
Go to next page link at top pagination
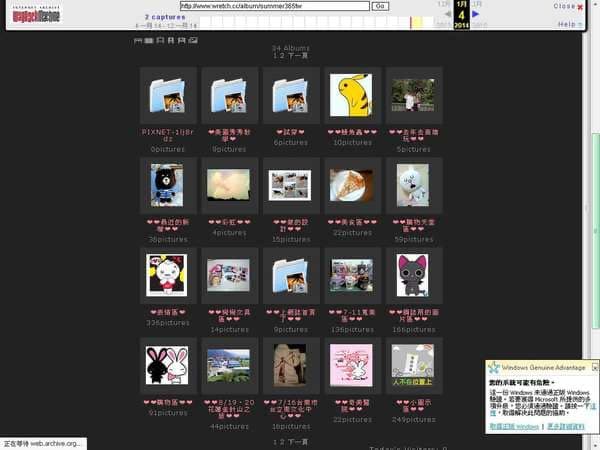point(298,56)
